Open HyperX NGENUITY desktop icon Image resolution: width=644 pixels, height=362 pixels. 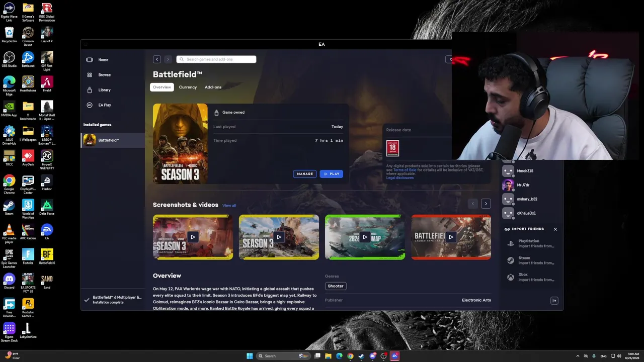(47, 160)
